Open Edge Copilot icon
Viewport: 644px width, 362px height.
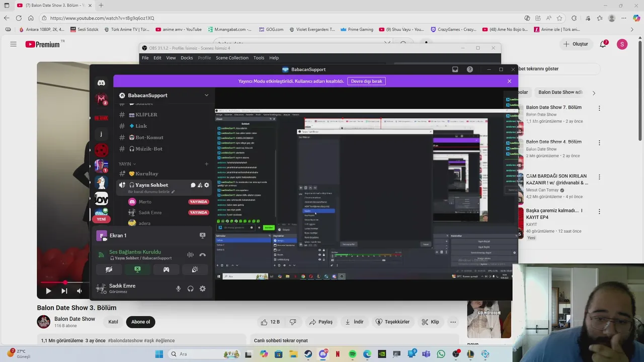pos(636,18)
